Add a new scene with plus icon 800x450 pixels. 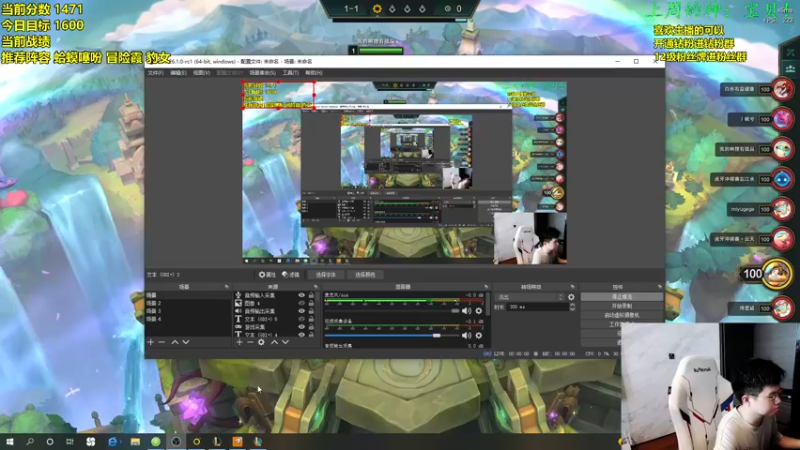(151, 342)
